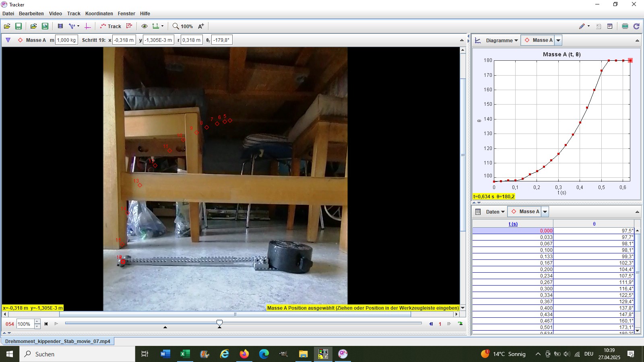Screen dimensions: 644x362
Task: Click the clip settings filmstrip icon
Action: 60,26
